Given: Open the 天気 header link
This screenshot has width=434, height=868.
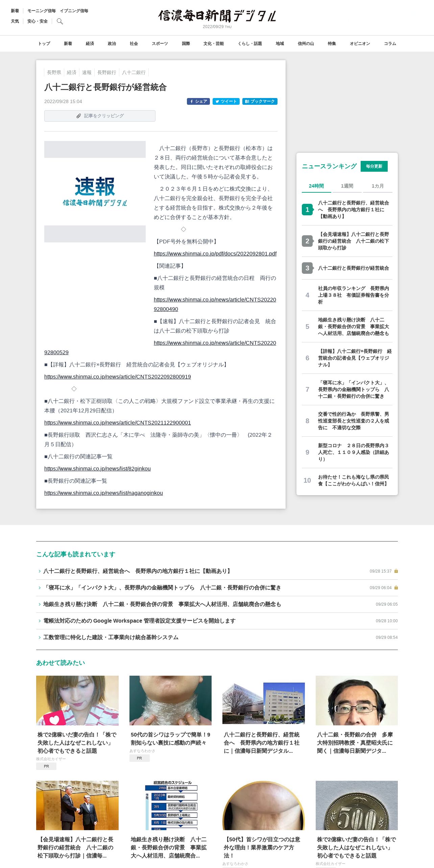Looking at the screenshot, I should 15,21.
